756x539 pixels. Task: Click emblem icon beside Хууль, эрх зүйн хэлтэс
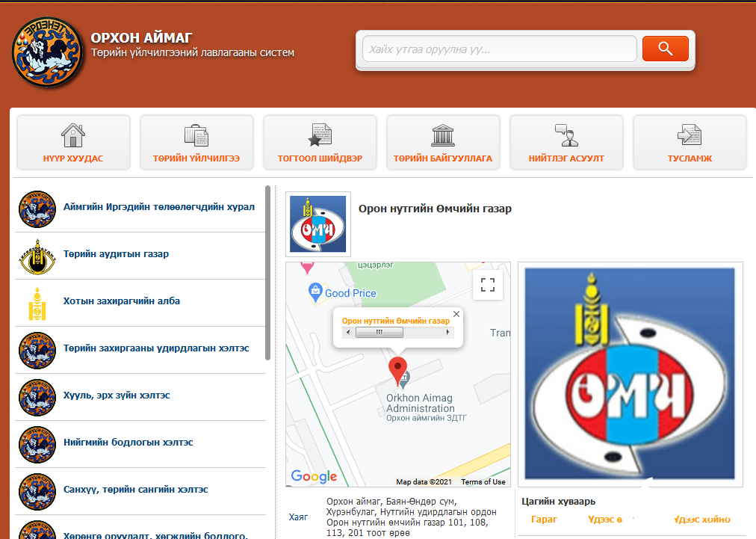click(37, 398)
